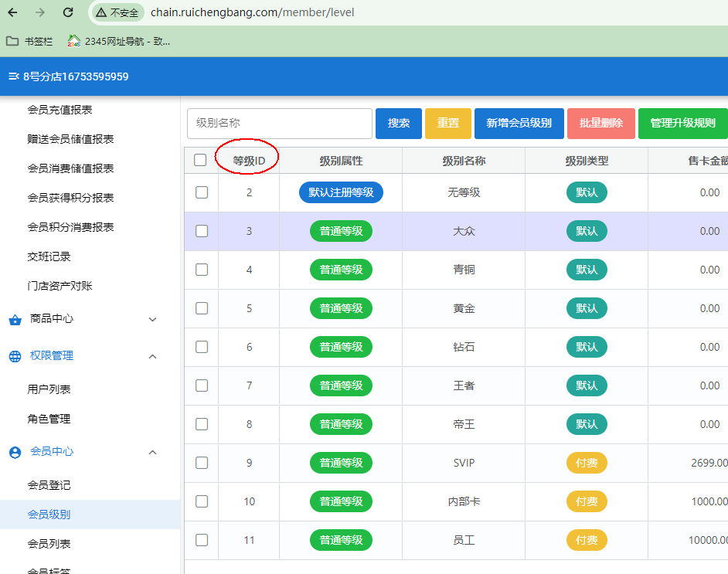Open 会员列表 in the sidebar
Viewport: 728px width, 574px height.
point(49,544)
